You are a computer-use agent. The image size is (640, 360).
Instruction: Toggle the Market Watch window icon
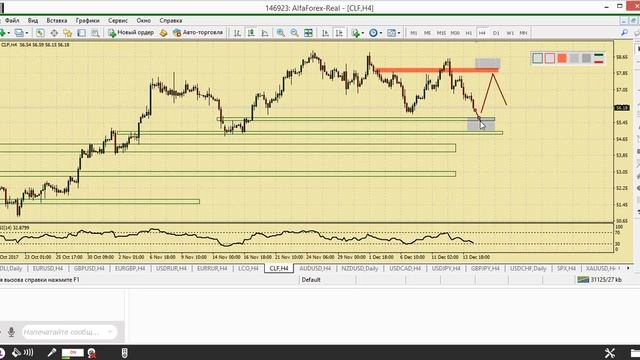(40, 33)
